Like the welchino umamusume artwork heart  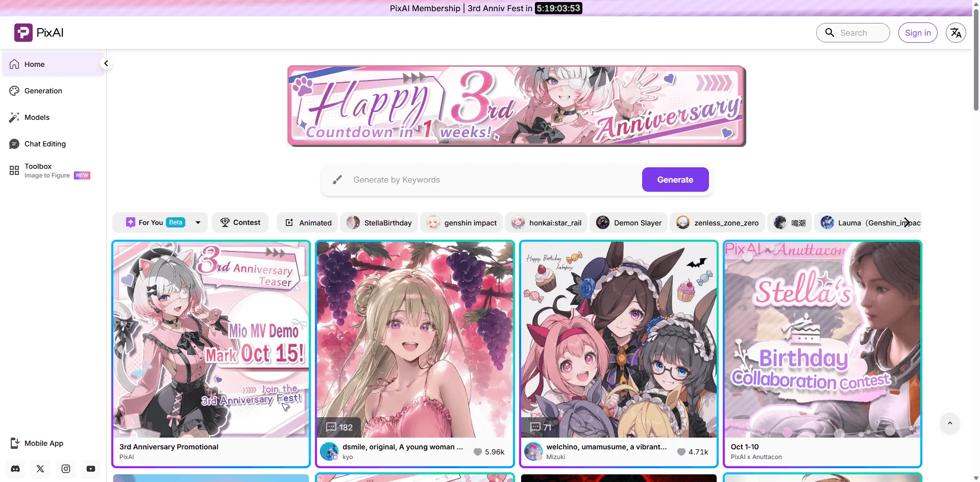[x=681, y=452]
